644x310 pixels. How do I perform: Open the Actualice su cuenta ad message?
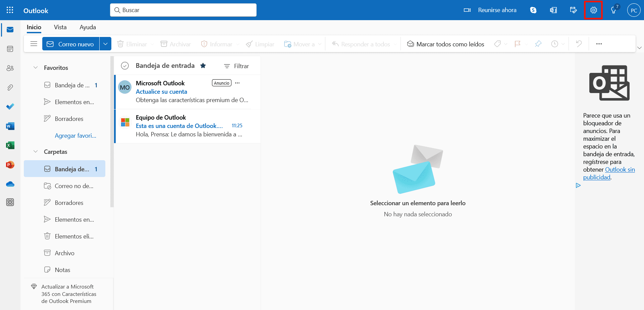(188, 92)
